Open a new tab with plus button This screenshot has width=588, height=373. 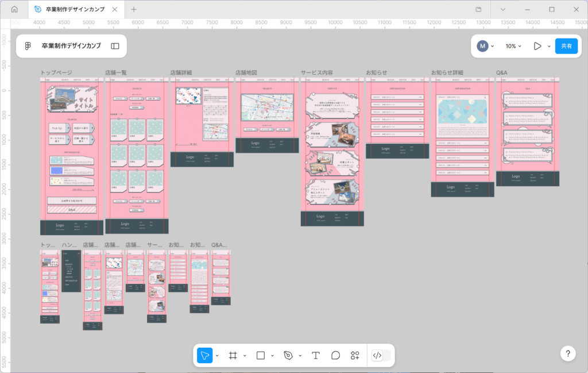click(x=134, y=9)
